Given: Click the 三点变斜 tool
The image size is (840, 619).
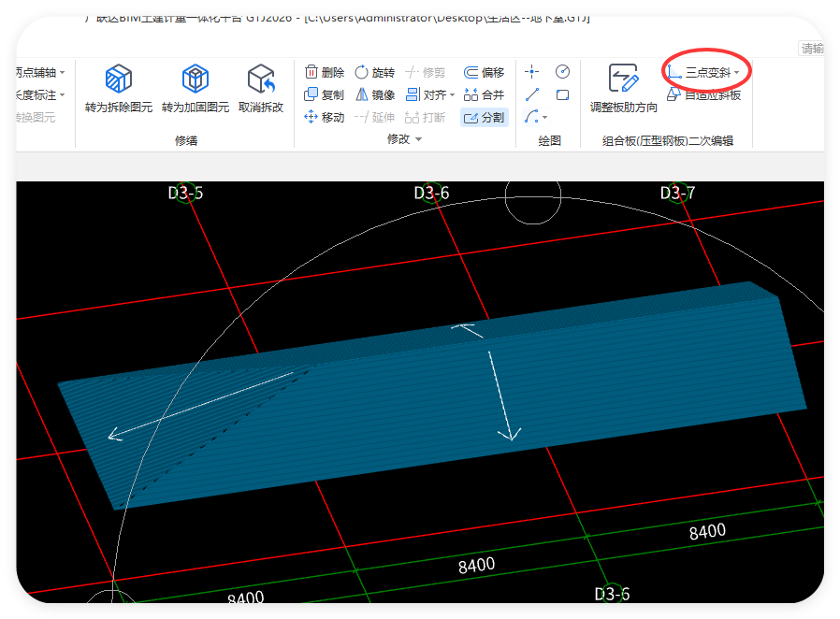Looking at the screenshot, I should coord(702,72).
